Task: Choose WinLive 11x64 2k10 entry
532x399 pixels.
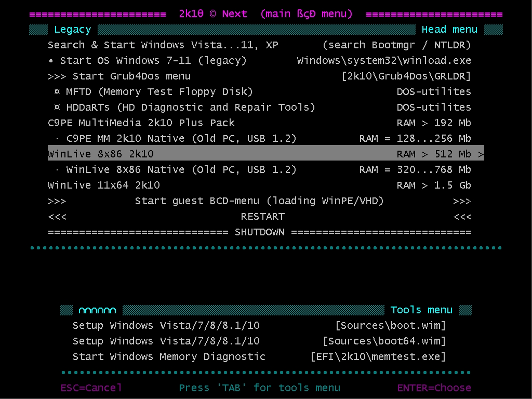Action: tap(104, 185)
